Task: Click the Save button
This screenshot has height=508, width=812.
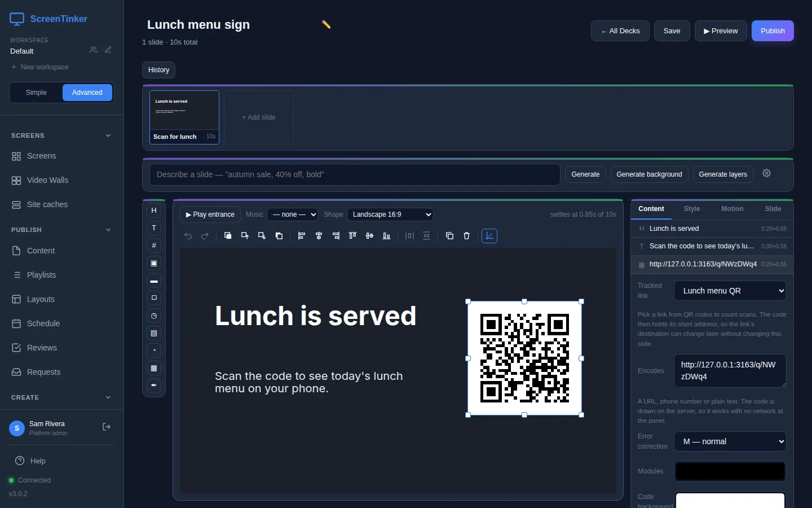Action: tap(672, 31)
